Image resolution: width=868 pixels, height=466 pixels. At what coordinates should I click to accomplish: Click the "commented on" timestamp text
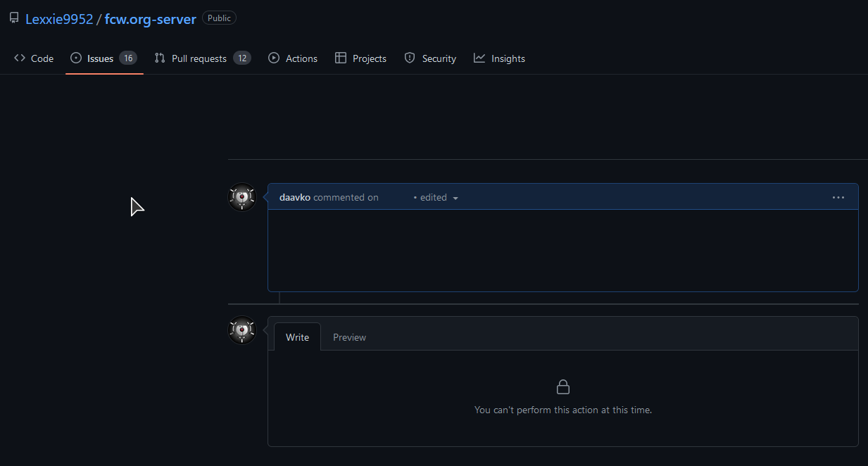click(x=346, y=198)
